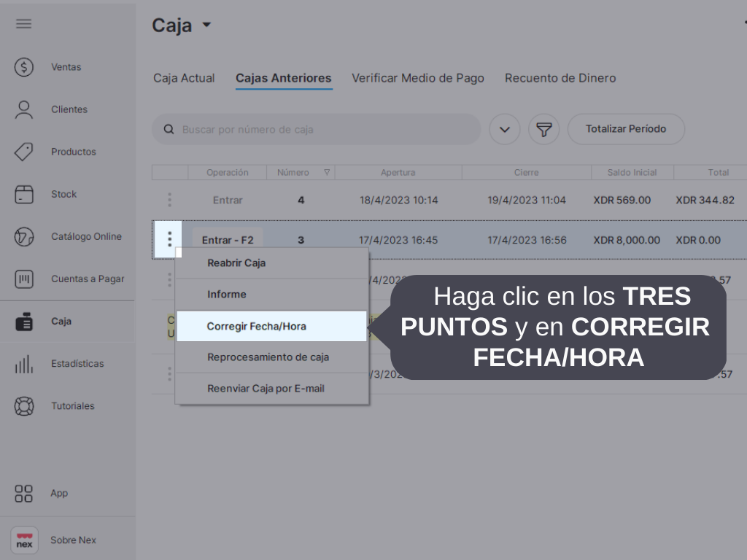The height and width of the screenshot is (560, 747).
Task: Expand the Caja title dropdown arrow
Action: pyautogui.click(x=206, y=25)
